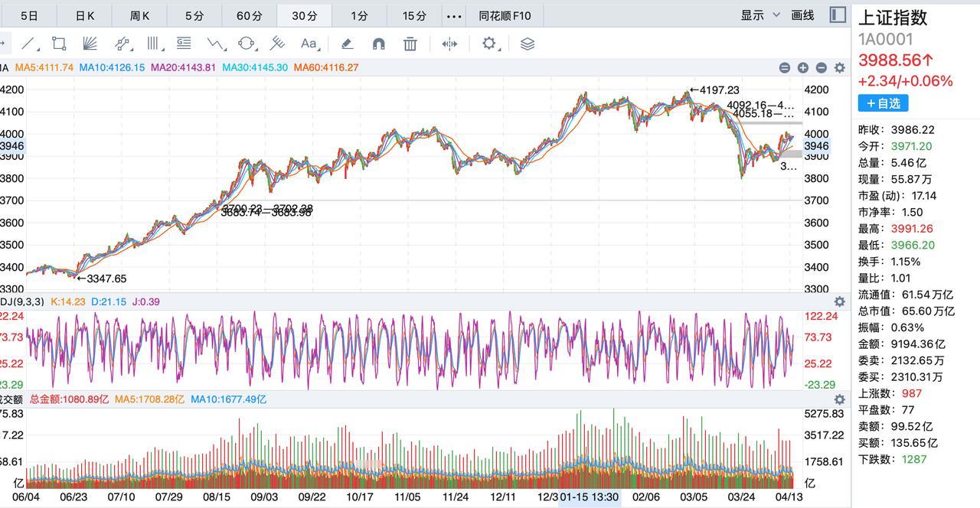
Task: Click the horizontal compress expand arrows icon
Action: [450, 44]
